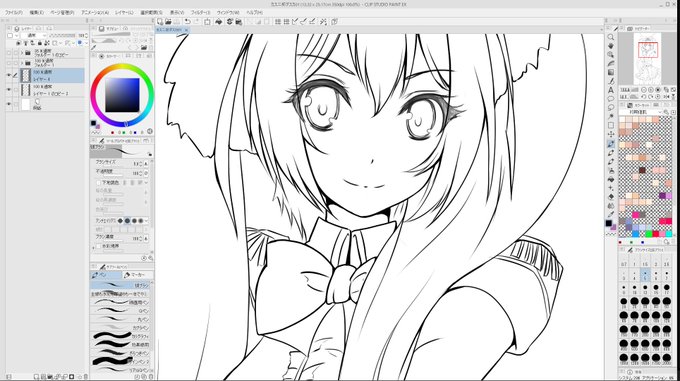Open the 編集 menu
Screen dimensions: 680x381
(36, 13)
